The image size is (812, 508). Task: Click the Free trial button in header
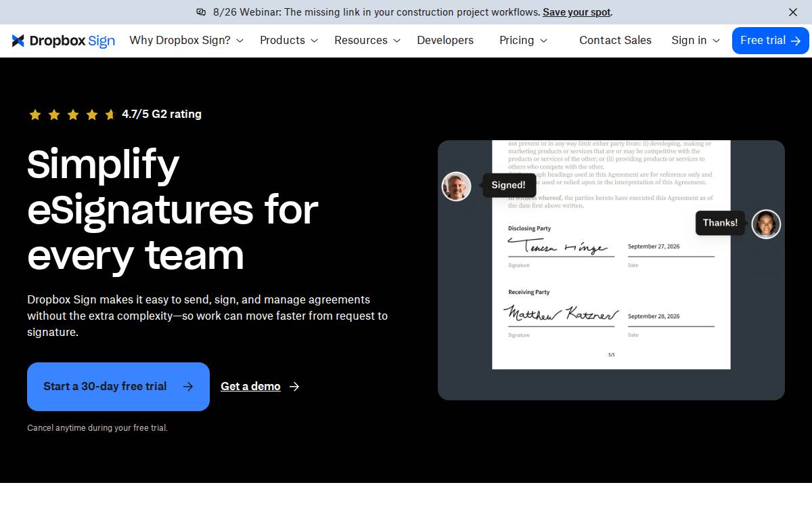pyautogui.click(x=771, y=41)
